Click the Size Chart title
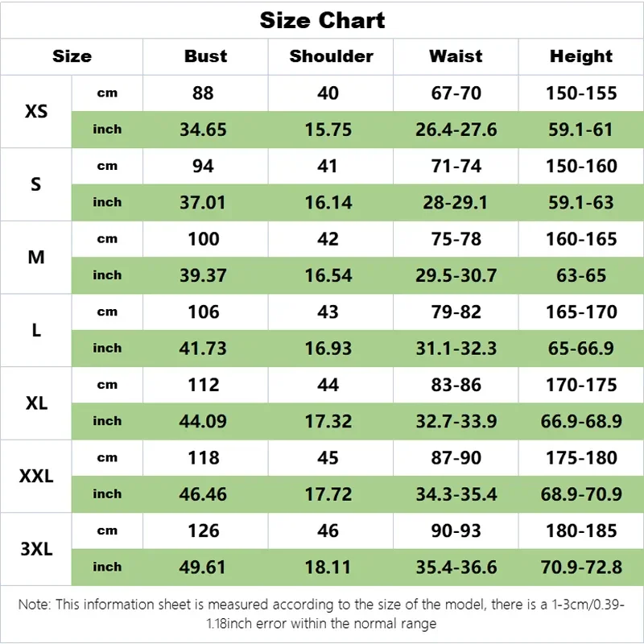The height and width of the screenshot is (644, 644). click(323, 21)
